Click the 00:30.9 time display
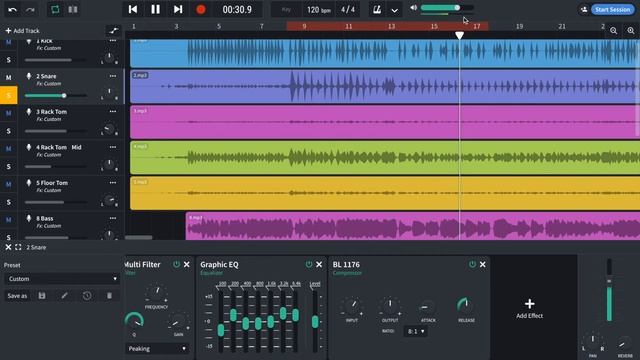Viewport: 640px width, 360px height. 237,9
